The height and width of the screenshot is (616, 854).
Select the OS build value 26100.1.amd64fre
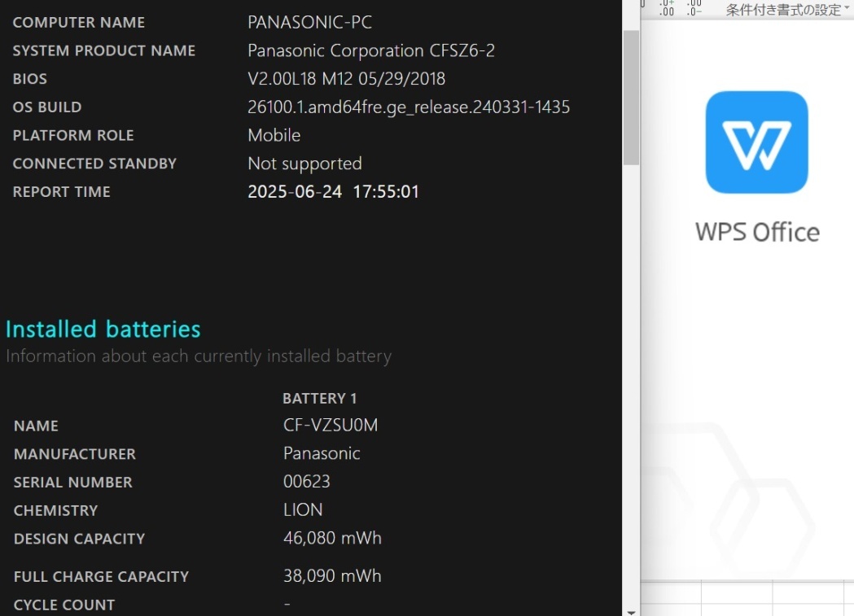tap(409, 107)
